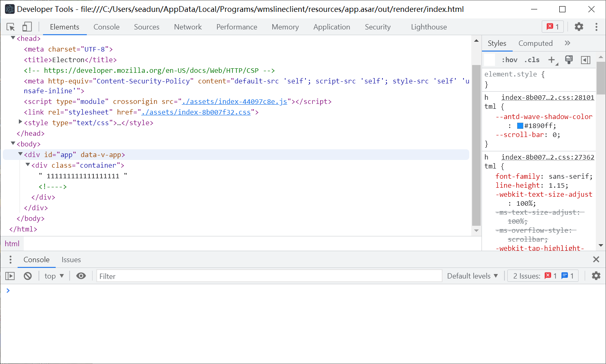Select the closing </html> tag line
Image resolution: width=606 pixels, height=364 pixels.
coord(23,229)
